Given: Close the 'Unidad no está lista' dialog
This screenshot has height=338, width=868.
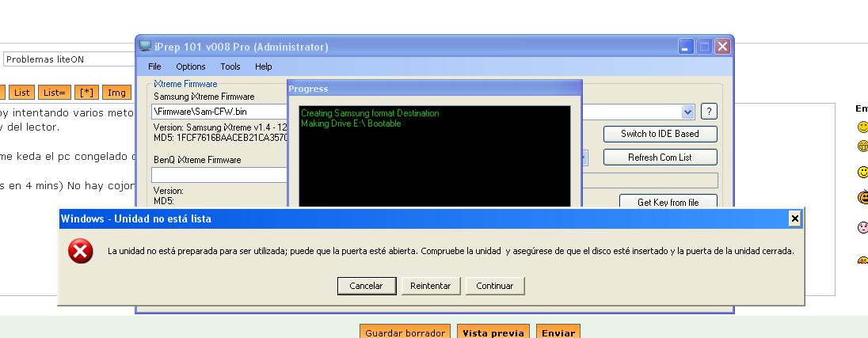Looking at the screenshot, I should [795, 219].
